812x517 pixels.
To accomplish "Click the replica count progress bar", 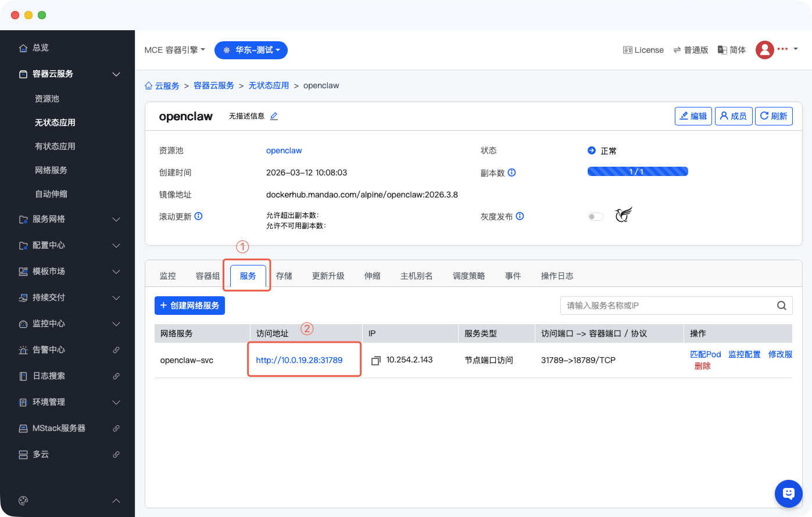I will tap(638, 172).
